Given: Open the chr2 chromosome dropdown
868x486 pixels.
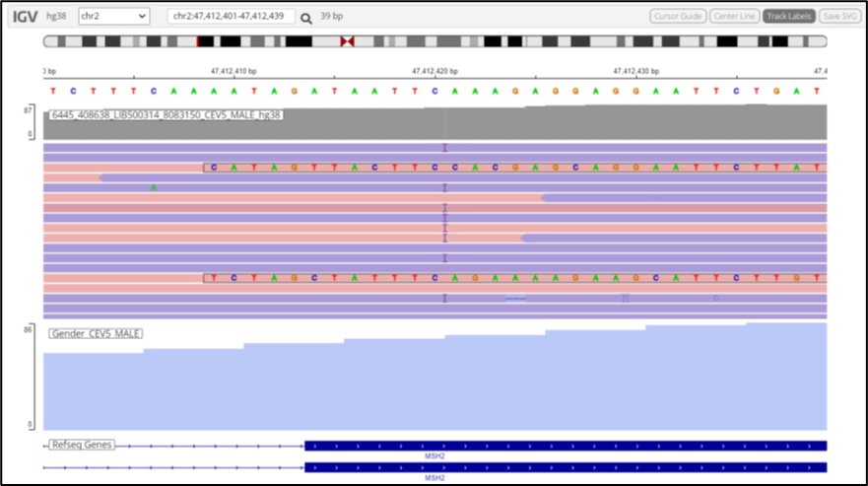Looking at the screenshot, I should [x=113, y=16].
